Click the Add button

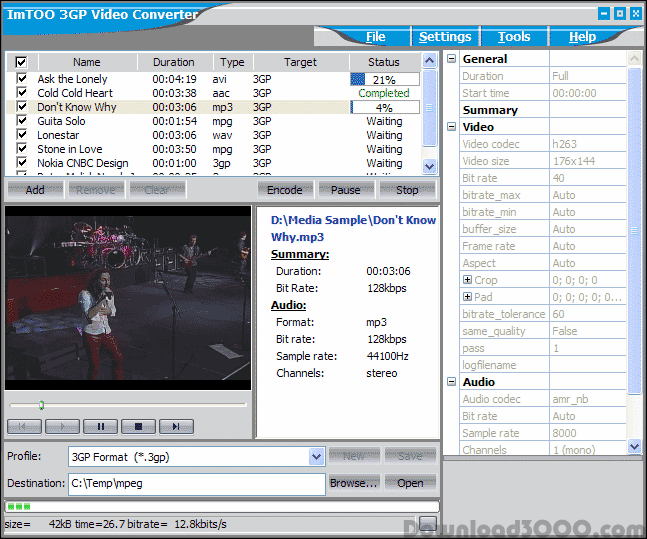[x=35, y=190]
